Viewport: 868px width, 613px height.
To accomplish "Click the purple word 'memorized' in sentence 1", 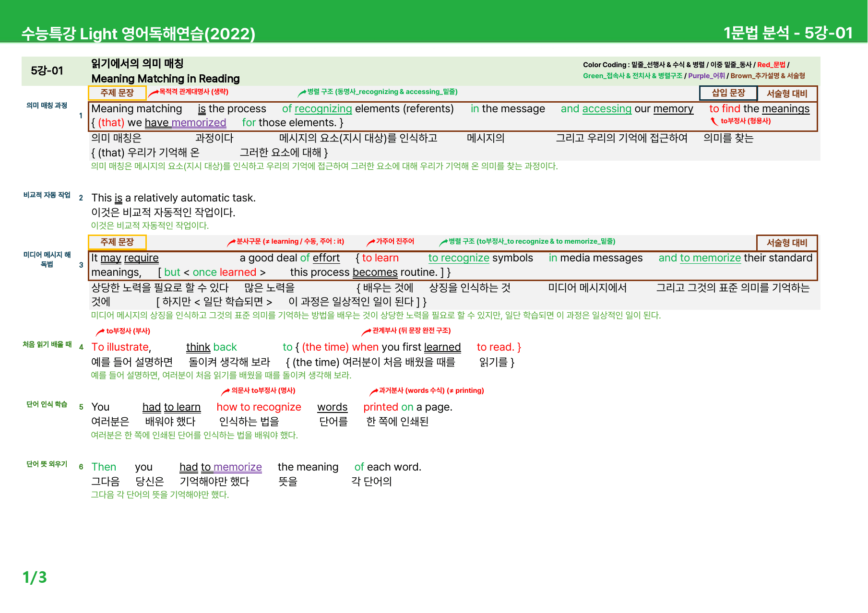I will pos(199,123).
